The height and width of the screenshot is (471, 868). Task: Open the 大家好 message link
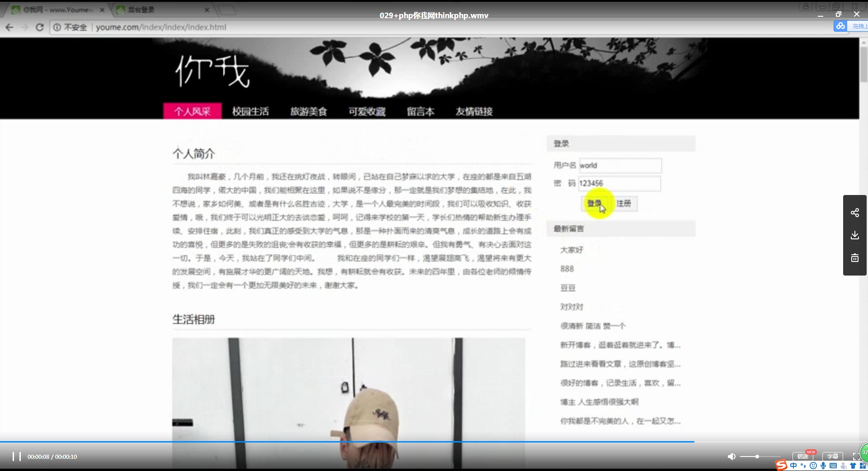[x=572, y=250]
